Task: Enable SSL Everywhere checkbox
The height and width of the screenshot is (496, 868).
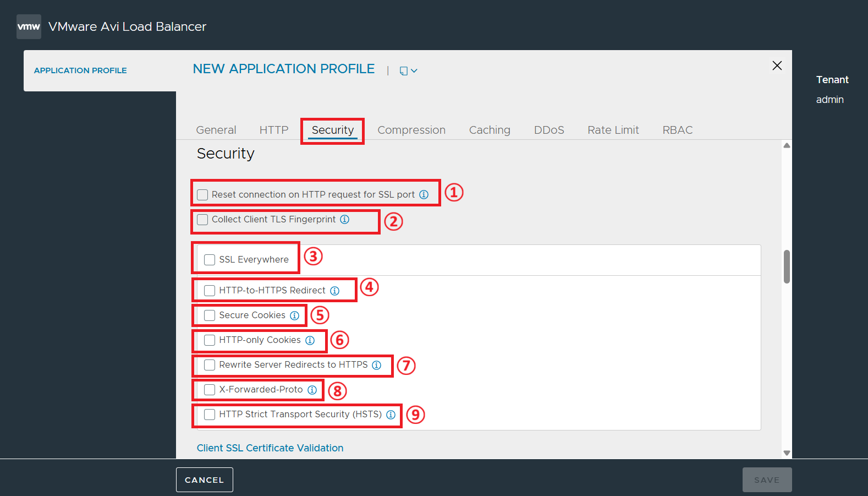Action: tap(210, 260)
